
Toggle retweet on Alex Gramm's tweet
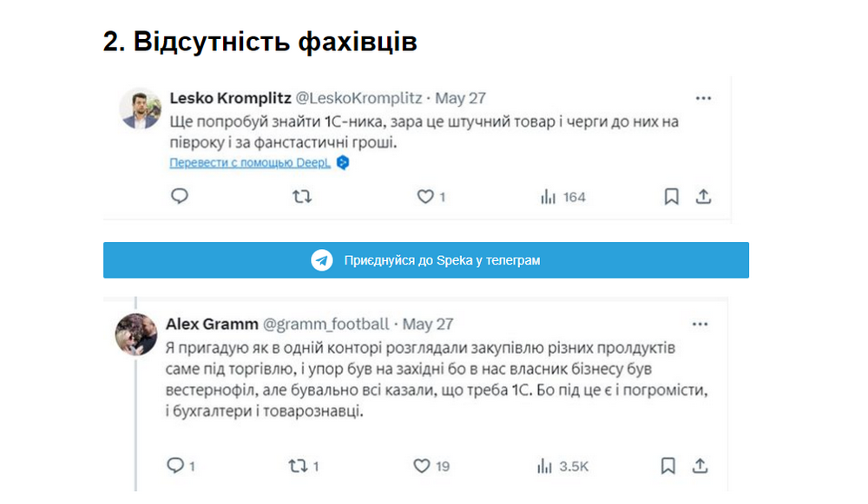click(x=298, y=466)
